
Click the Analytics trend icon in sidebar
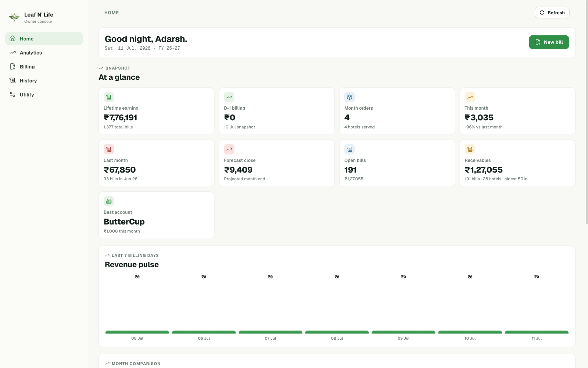(x=12, y=53)
